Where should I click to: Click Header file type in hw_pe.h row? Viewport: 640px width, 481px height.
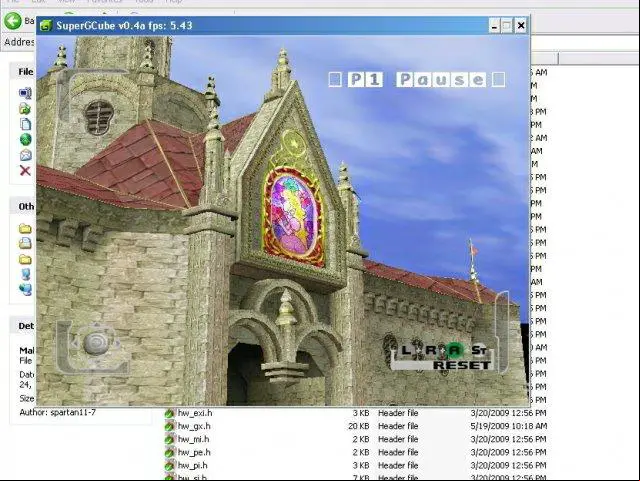click(398, 452)
